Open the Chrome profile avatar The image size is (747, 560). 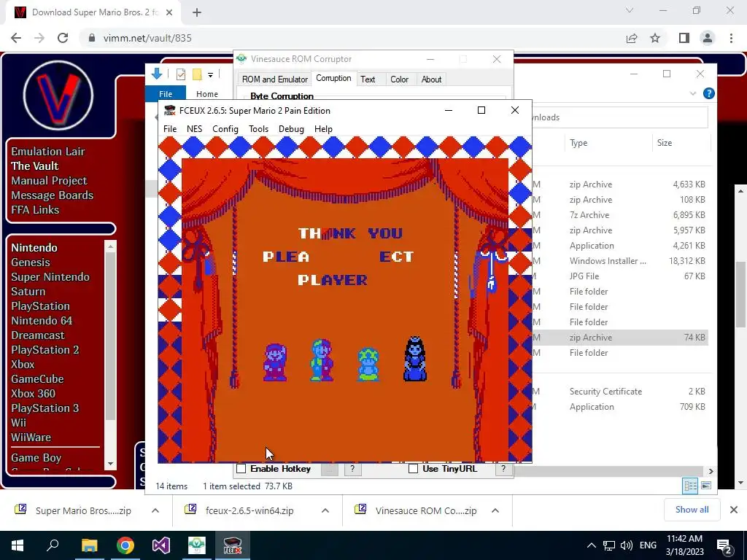[x=708, y=38]
